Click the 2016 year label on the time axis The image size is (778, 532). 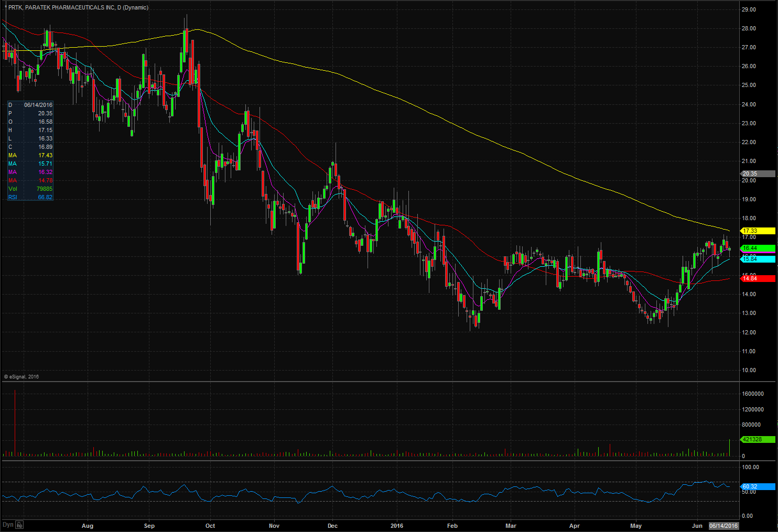tap(397, 526)
